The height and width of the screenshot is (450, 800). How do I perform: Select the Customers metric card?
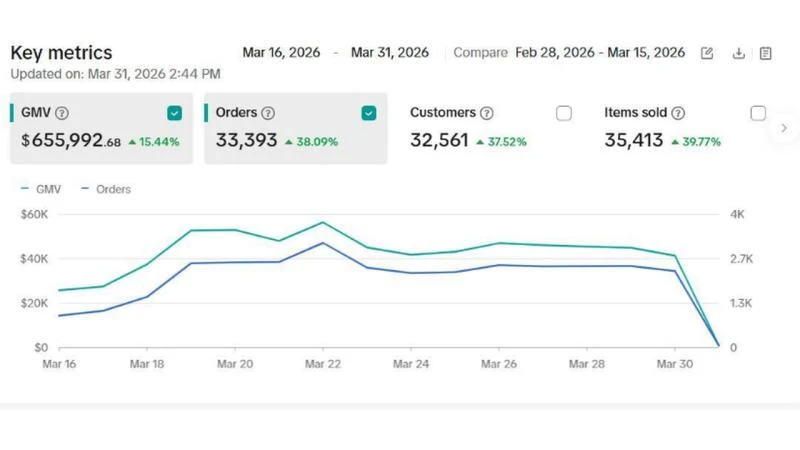(490, 128)
